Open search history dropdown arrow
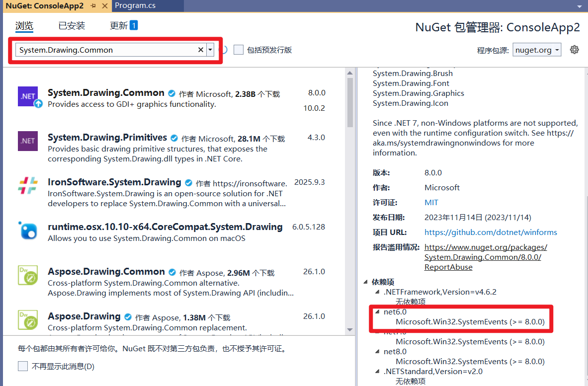The width and height of the screenshot is (588, 386). (210, 50)
